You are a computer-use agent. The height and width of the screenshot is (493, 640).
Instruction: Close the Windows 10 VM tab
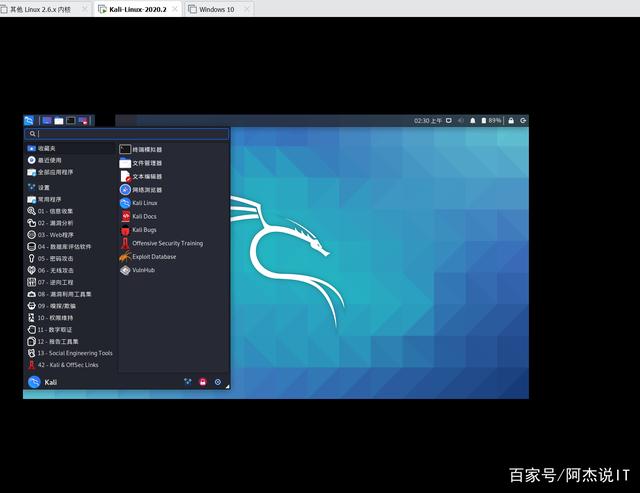[247, 9]
